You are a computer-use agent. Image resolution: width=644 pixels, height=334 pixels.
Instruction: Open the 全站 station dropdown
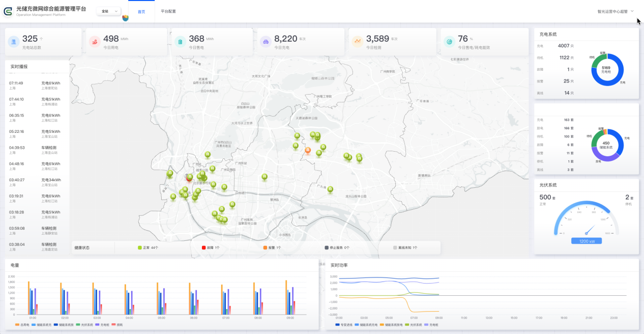[108, 11]
